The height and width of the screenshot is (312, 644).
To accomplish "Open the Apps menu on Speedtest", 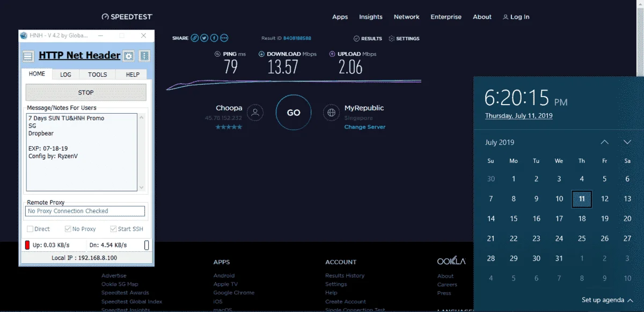I will click(x=340, y=17).
